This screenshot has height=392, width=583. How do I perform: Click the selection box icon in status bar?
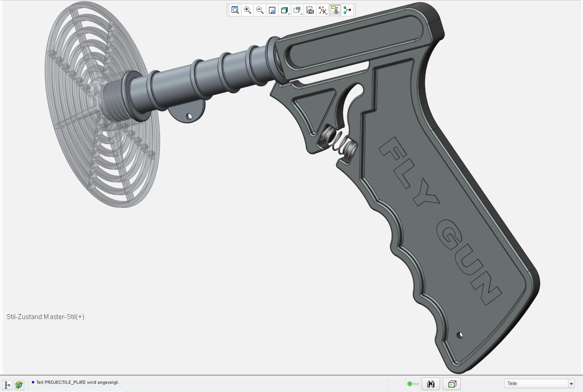[x=452, y=384]
